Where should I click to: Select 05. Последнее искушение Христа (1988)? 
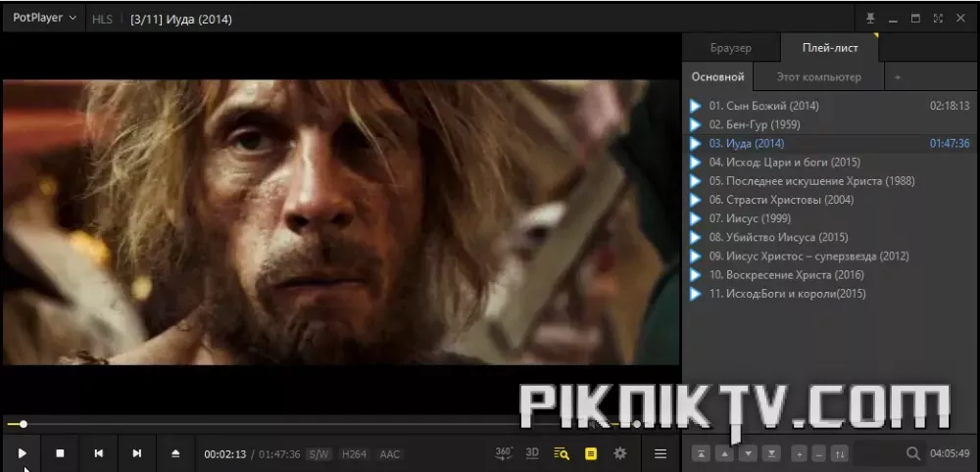point(831,181)
